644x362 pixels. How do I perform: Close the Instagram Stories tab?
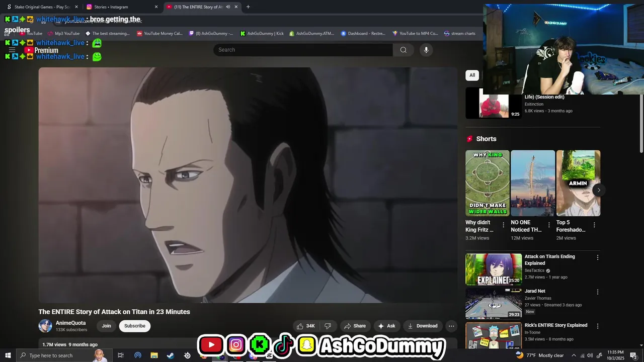[156, 7]
